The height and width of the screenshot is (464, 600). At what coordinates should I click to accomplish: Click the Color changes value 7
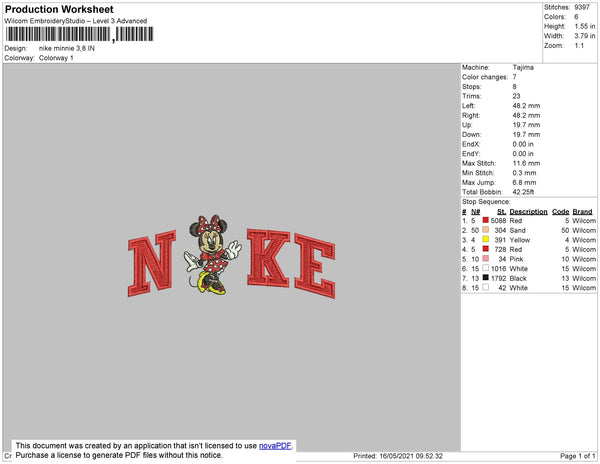click(515, 77)
